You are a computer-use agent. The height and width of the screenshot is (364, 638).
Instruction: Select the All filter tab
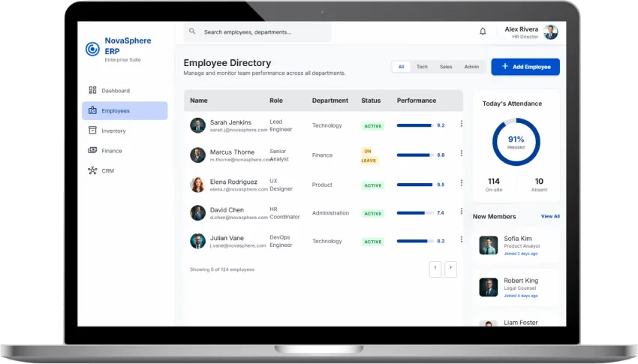coord(402,67)
